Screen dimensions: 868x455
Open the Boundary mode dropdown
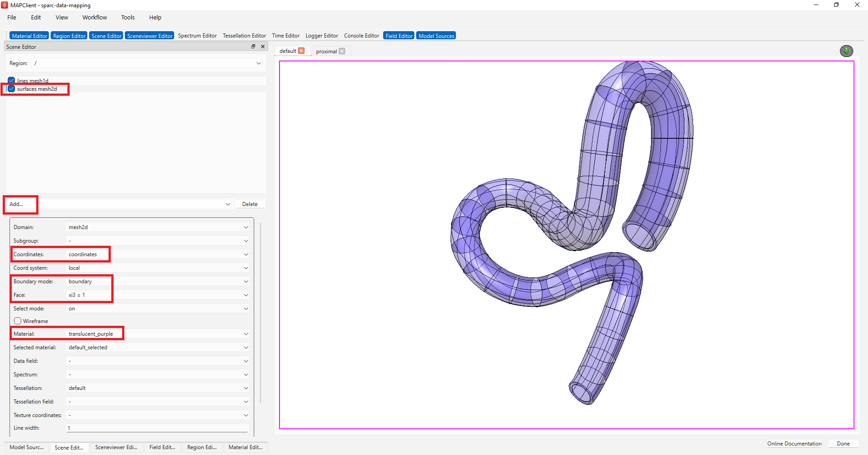[x=158, y=281]
